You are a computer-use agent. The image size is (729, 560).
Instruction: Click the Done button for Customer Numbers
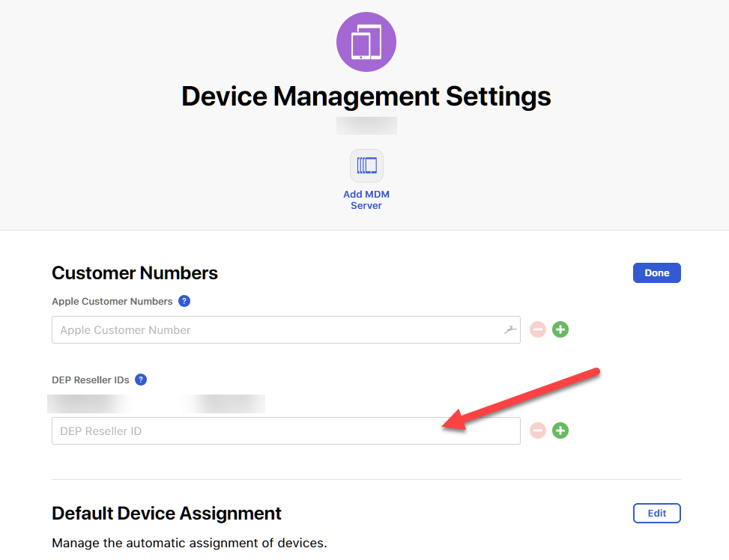pyautogui.click(x=656, y=273)
